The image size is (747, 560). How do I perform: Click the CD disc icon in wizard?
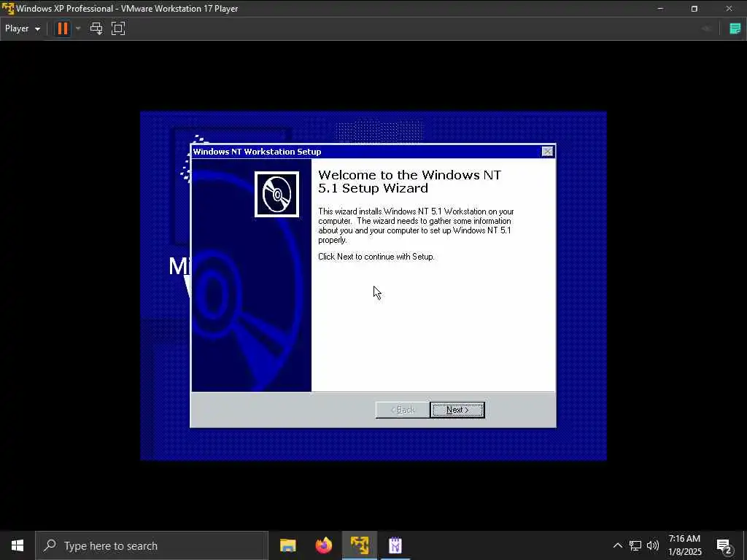coord(276,194)
